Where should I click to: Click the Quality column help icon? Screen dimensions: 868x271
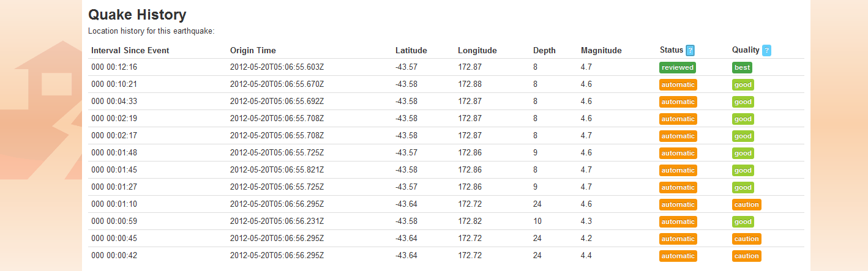(x=766, y=51)
